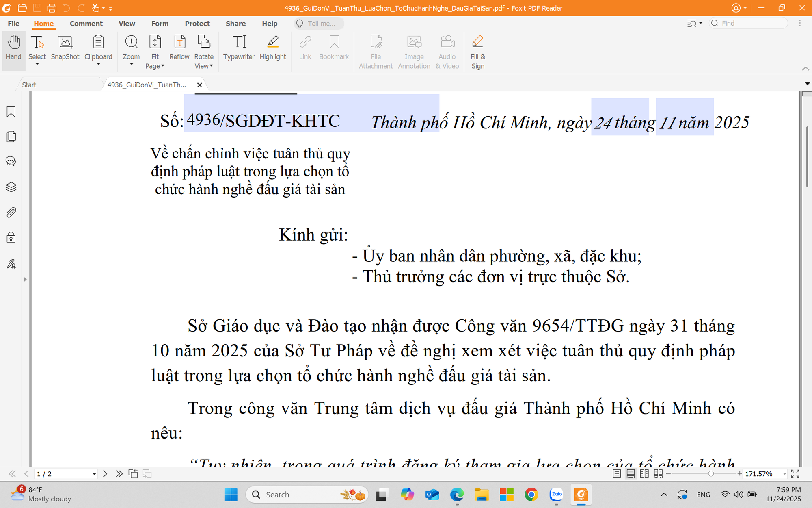Show the Comments side panel
The height and width of the screenshot is (508, 812).
pyautogui.click(x=11, y=161)
